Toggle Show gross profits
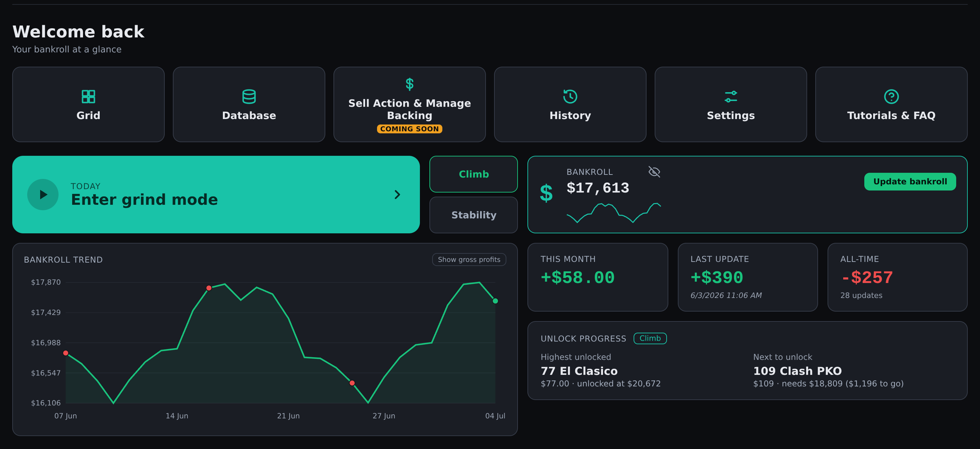980x449 pixels. 469,260
